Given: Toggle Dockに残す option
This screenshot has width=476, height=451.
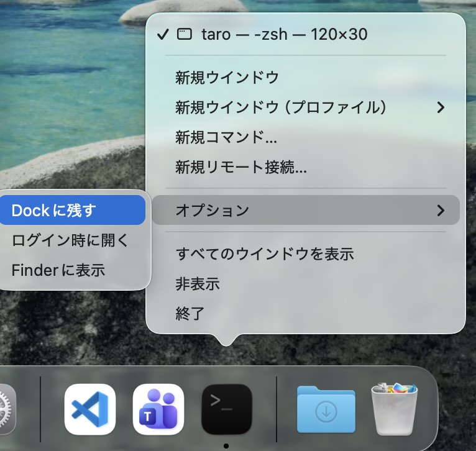Looking at the screenshot, I should [73, 210].
